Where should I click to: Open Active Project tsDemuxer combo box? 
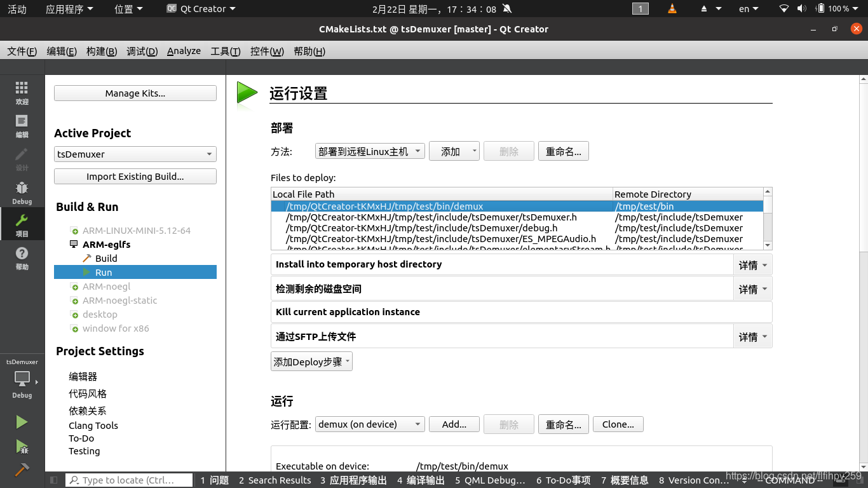click(x=135, y=154)
